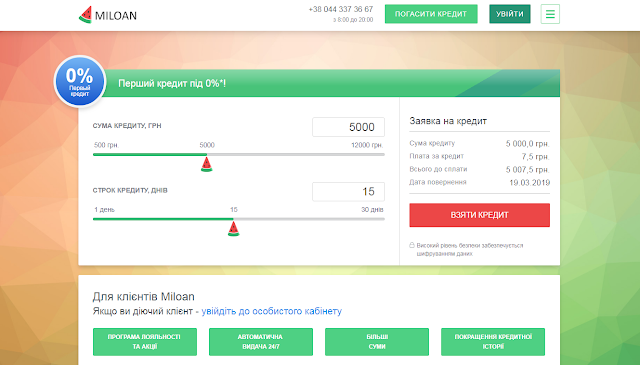Click the 5 000,0 грн loan sum value

point(528,144)
